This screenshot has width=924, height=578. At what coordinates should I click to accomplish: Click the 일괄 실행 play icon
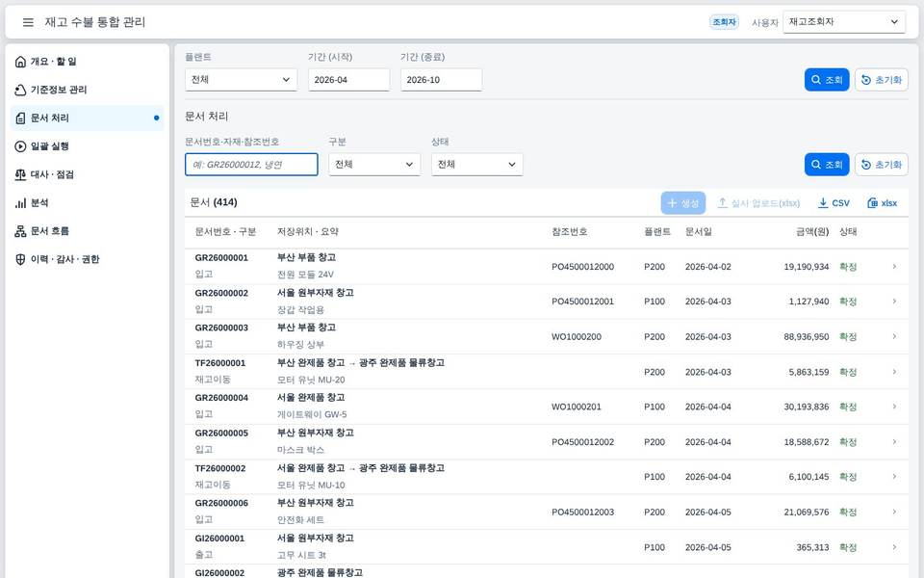tap(20, 146)
